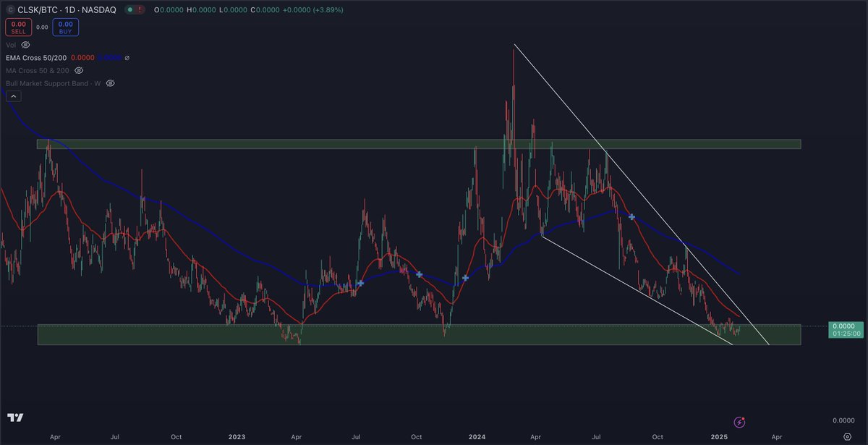Select the EMA Cross 50/200 indicator legend
This screenshot has height=445, width=868.
click(37, 58)
